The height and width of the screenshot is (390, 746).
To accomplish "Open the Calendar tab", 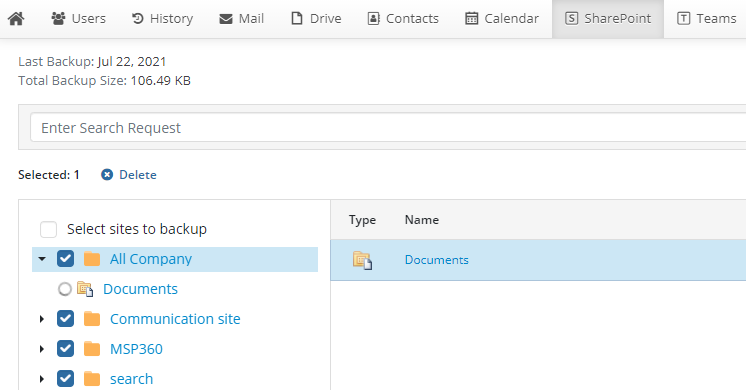I will pos(502,19).
